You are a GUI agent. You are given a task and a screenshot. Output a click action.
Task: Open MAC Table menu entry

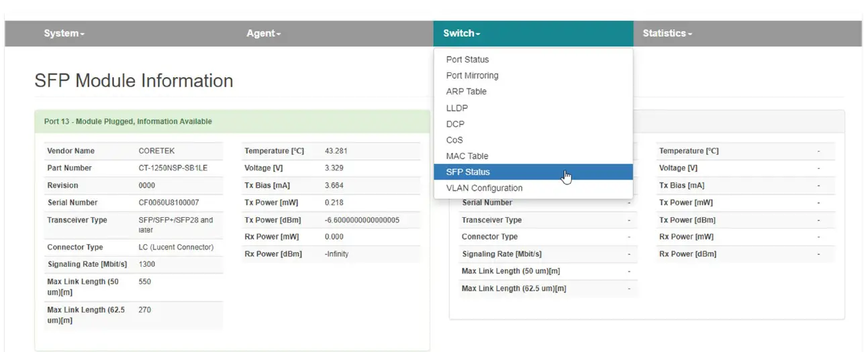pyautogui.click(x=534, y=156)
